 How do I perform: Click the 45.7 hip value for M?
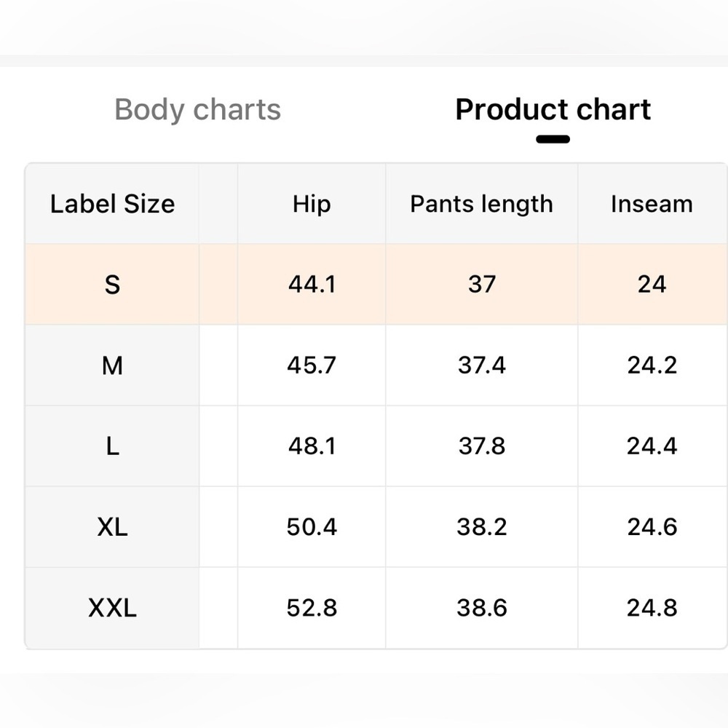point(312,365)
